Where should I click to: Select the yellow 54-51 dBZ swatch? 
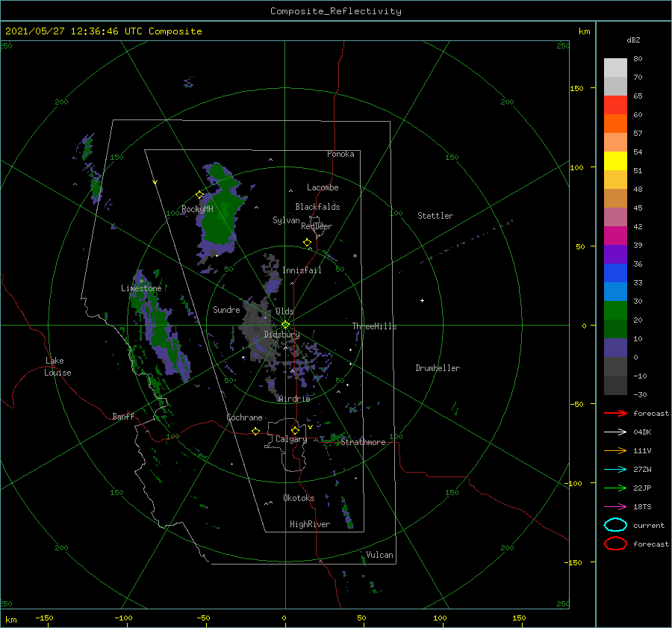(x=615, y=161)
